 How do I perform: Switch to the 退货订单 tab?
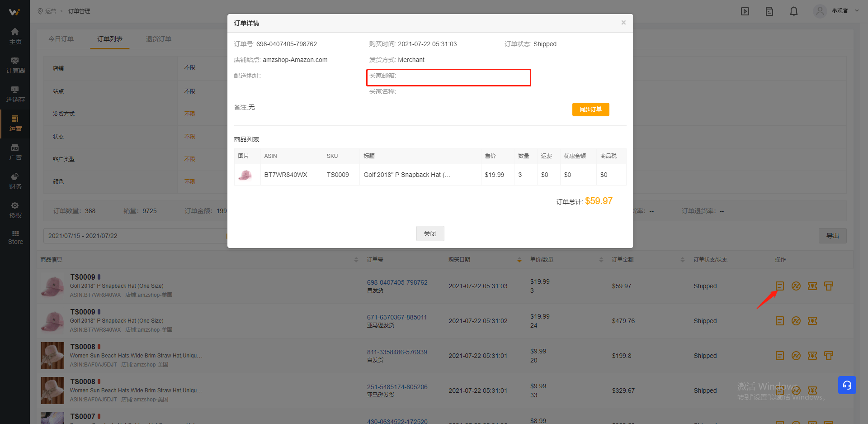point(158,39)
